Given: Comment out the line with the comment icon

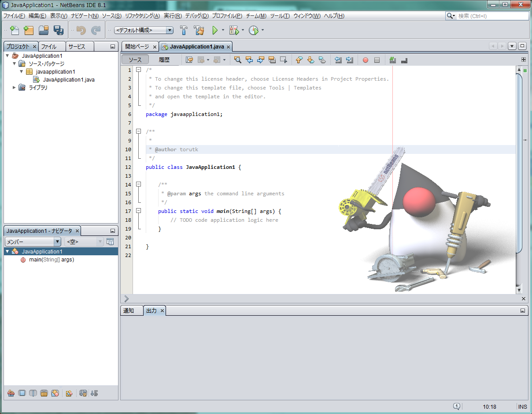Looking at the screenshot, I should 393,60.
